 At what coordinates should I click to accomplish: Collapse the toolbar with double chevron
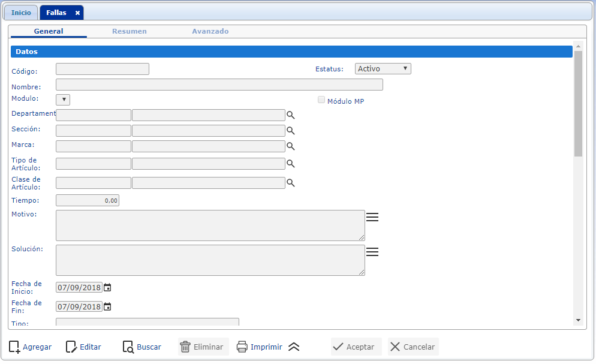[293, 347]
